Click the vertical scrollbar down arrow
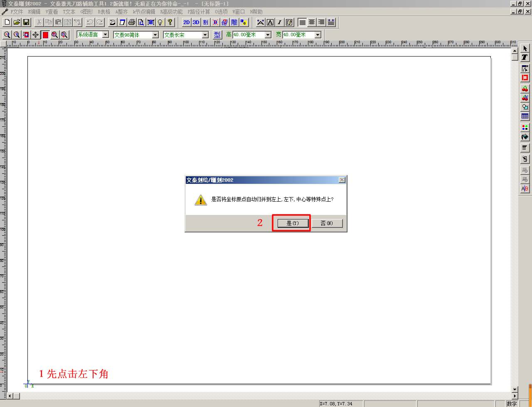Image resolution: width=532 pixels, height=407 pixels. click(515, 390)
